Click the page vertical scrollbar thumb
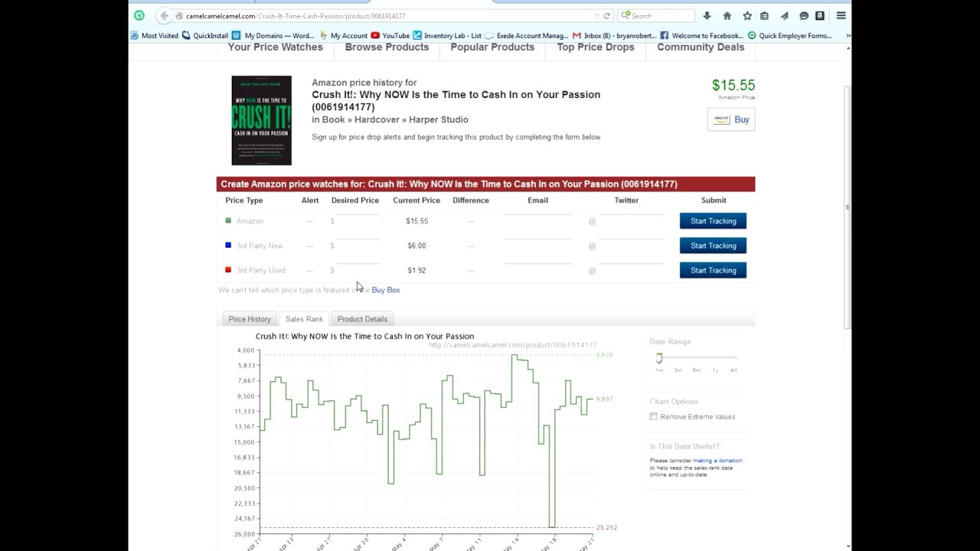980x551 pixels. tap(847, 208)
